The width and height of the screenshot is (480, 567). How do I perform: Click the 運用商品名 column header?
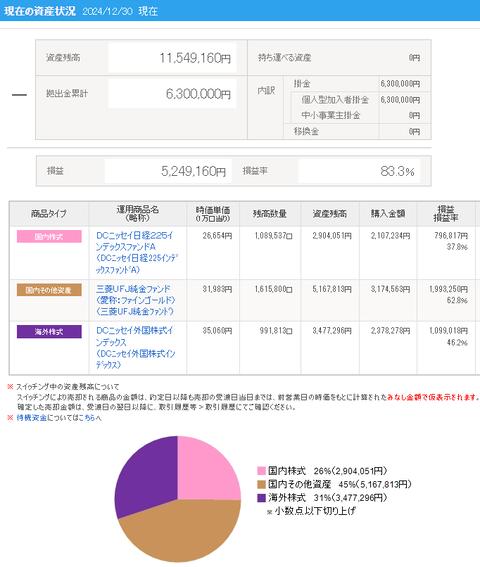point(138,214)
